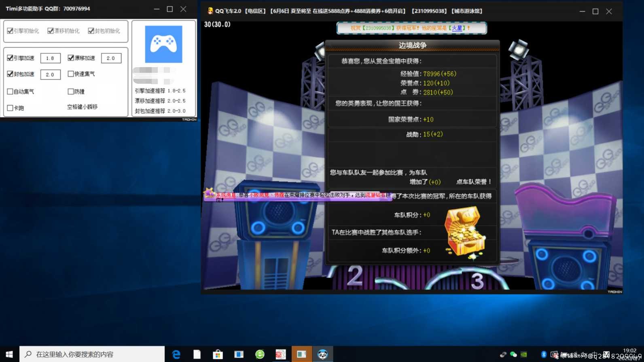The width and height of the screenshot is (644, 362).
Task: Click the Bluetooth tray icon
Action: (544, 354)
